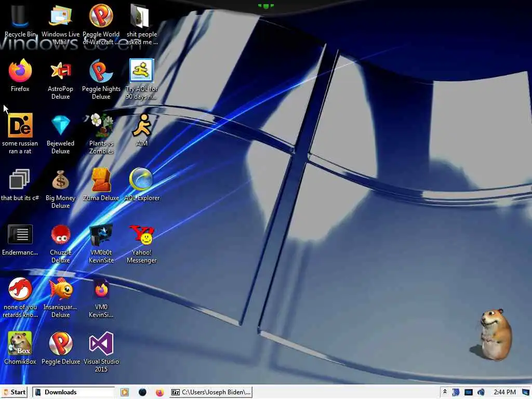Image resolution: width=532 pixels, height=399 pixels.
Task: Select Peggle Nights Deluxe icon
Action: click(101, 79)
